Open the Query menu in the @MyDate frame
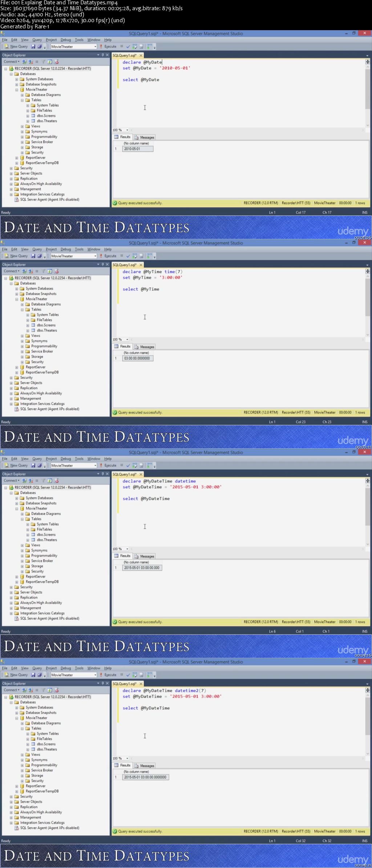 click(x=37, y=40)
